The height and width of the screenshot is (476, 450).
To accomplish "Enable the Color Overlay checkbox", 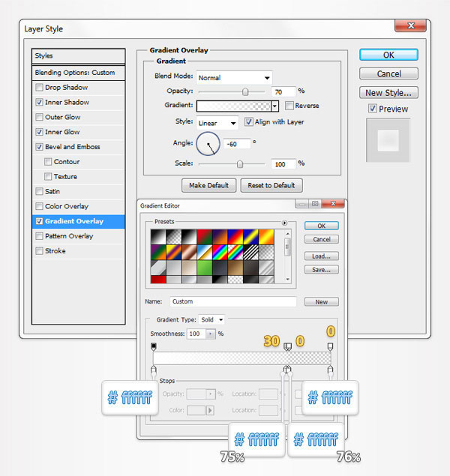I will click(39, 206).
